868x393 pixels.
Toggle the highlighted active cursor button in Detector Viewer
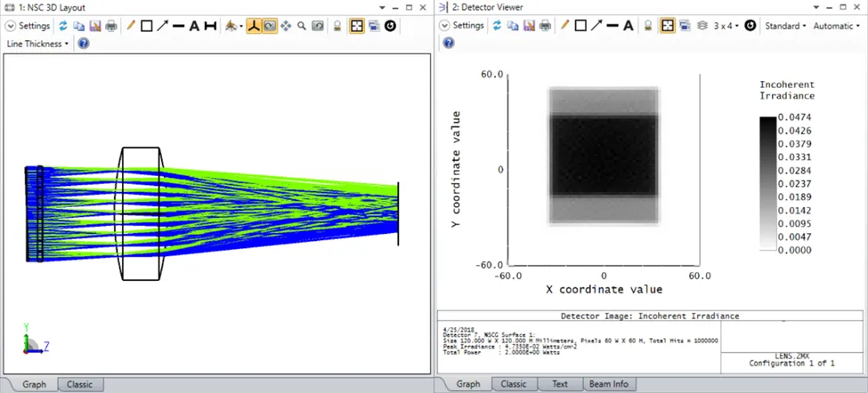[x=666, y=26]
